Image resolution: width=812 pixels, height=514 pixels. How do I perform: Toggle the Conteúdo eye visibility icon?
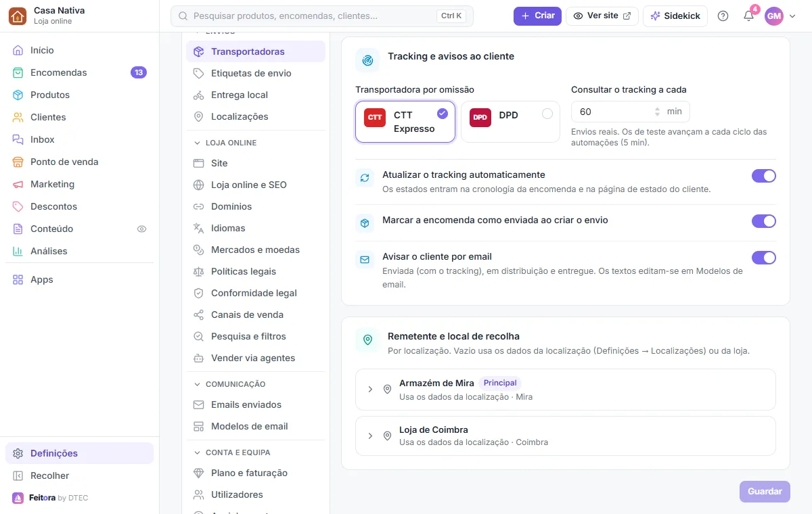point(141,229)
